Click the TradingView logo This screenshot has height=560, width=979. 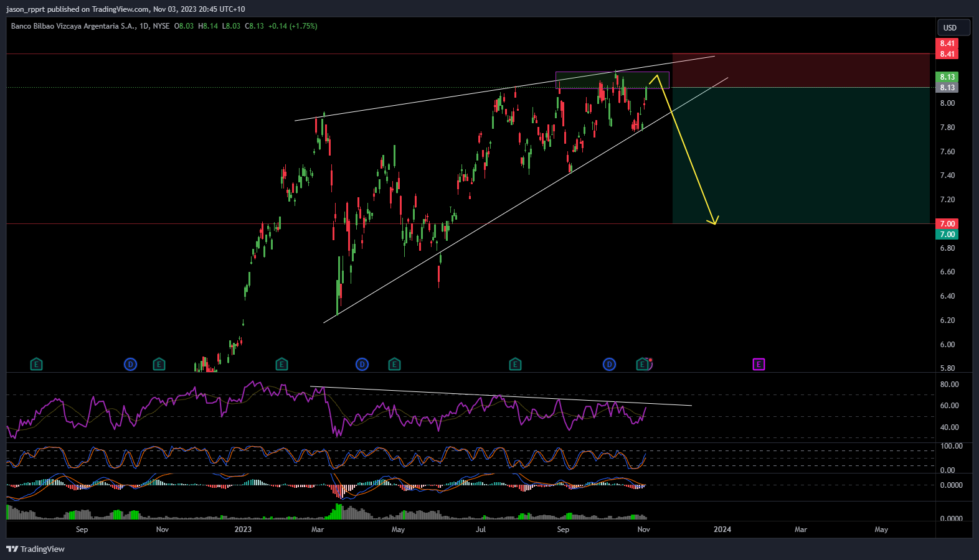35,549
